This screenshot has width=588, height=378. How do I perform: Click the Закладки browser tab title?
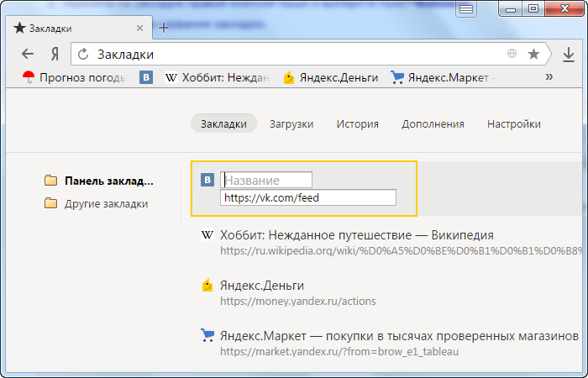[50, 29]
